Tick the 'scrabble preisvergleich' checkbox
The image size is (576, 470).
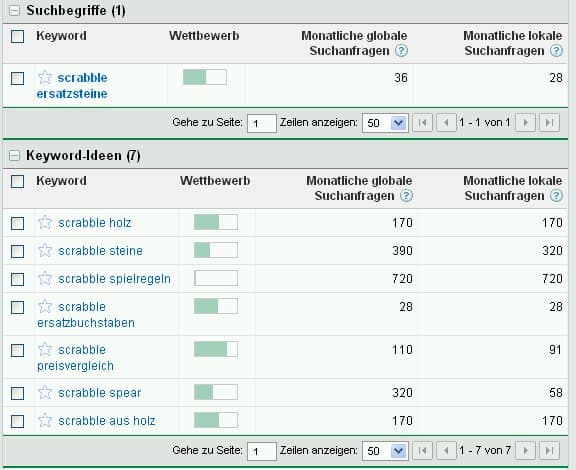(17, 350)
